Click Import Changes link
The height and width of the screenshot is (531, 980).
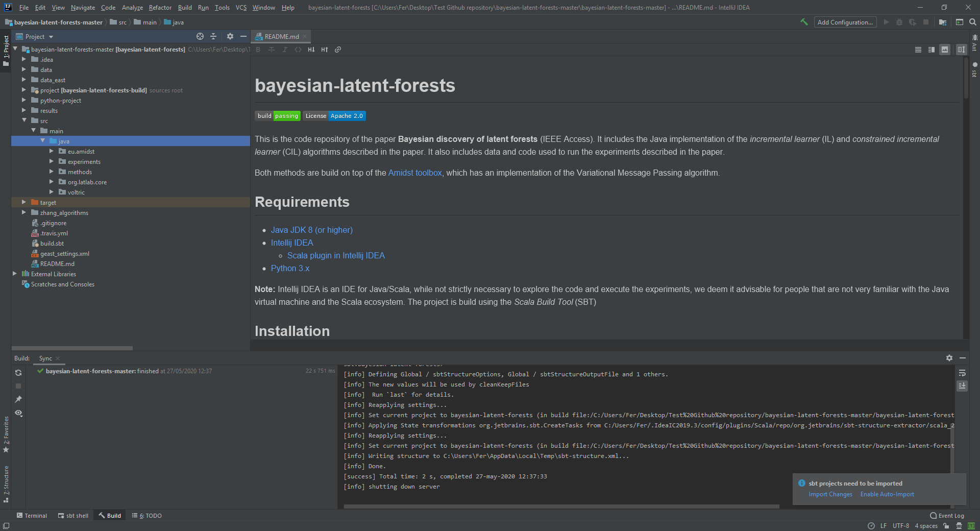(830, 494)
